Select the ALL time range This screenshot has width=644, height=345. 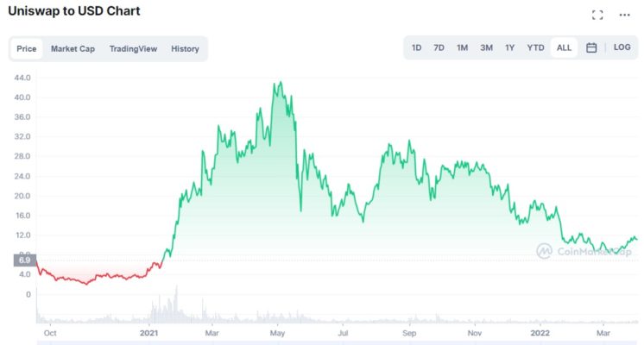click(x=564, y=48)
